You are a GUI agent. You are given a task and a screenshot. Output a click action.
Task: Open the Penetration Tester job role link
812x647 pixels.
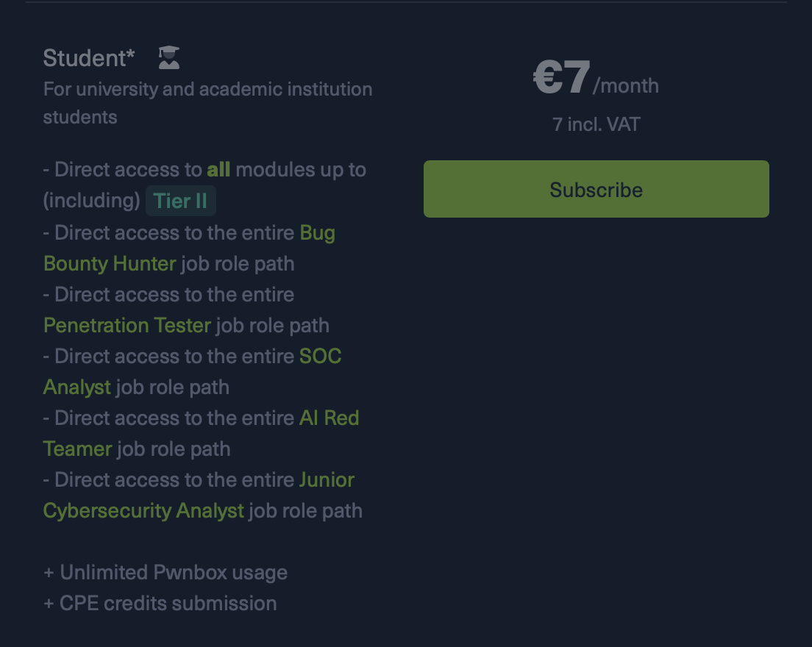127,325
